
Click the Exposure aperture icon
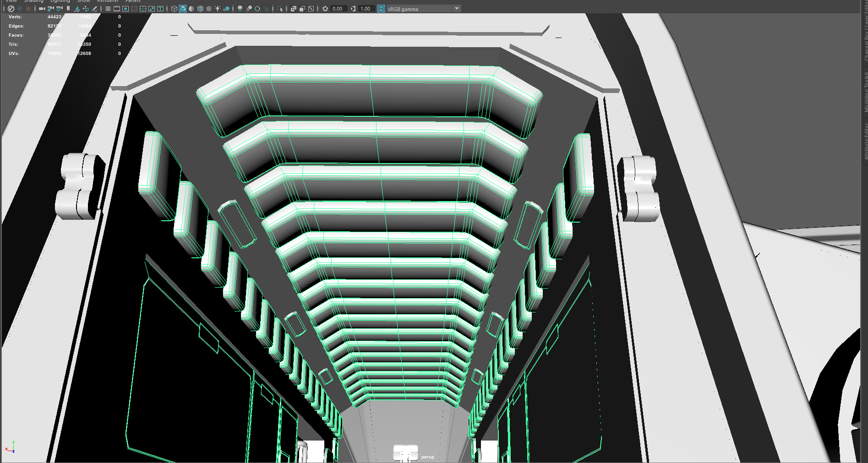click(325, 9)
